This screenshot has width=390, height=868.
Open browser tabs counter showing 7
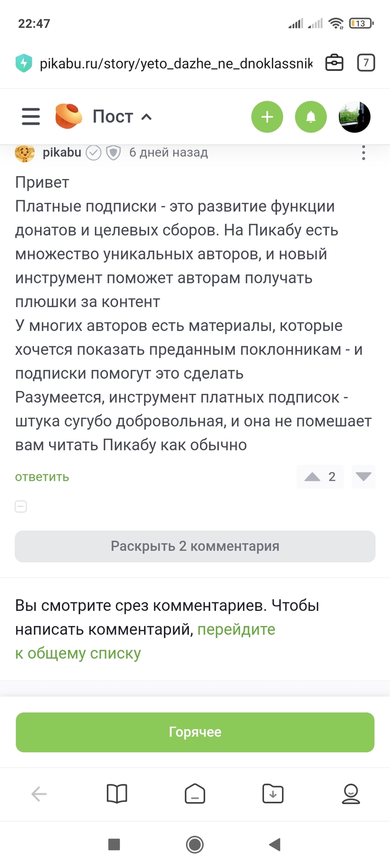[x=365, y=63]
